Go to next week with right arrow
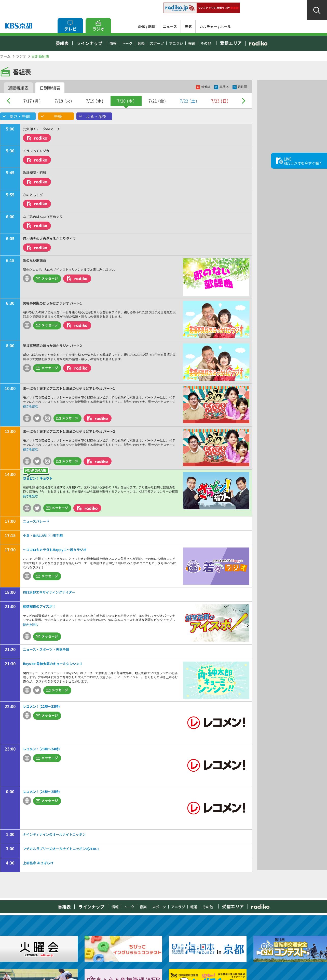The height and width of the screenshot is (980, 327). [x=244, y=101]
